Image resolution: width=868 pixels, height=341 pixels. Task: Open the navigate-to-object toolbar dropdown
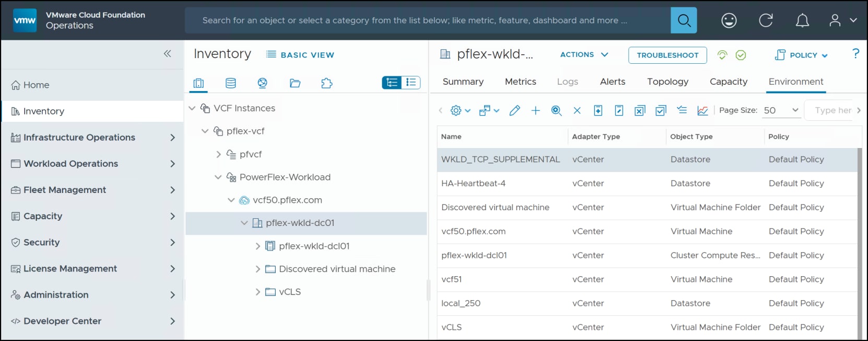489,110
